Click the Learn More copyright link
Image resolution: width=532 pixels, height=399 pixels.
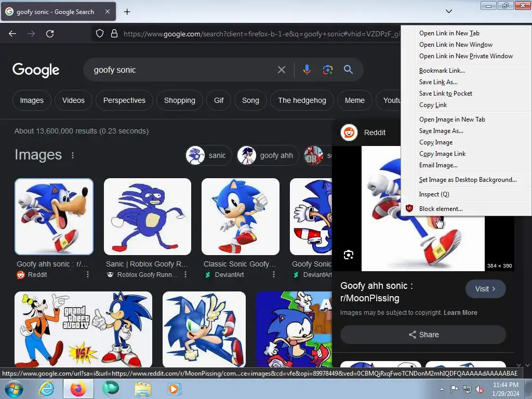pyautogui.click(x=460, y=313)
